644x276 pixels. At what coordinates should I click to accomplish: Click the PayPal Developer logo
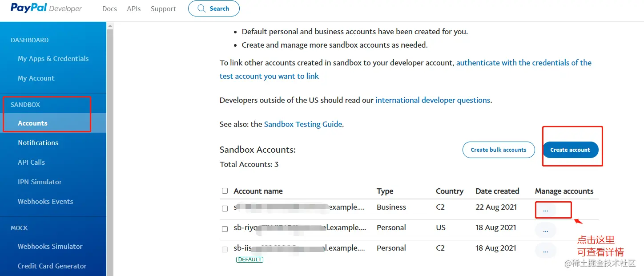tap(46, 8)
